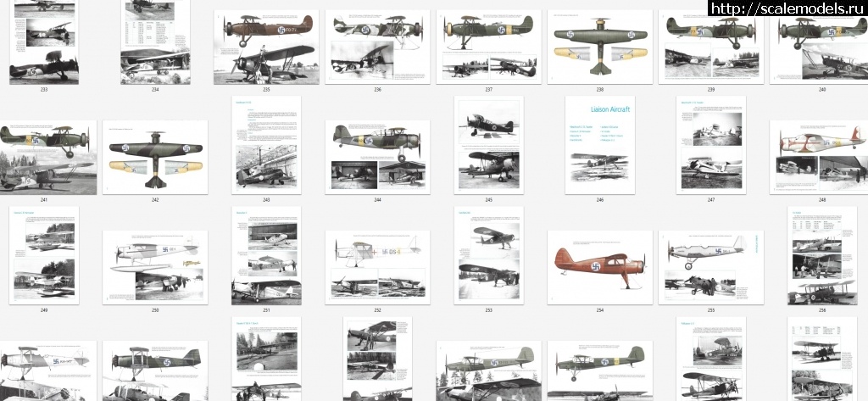
Task: Click the page number label 247
Action: 710,200
